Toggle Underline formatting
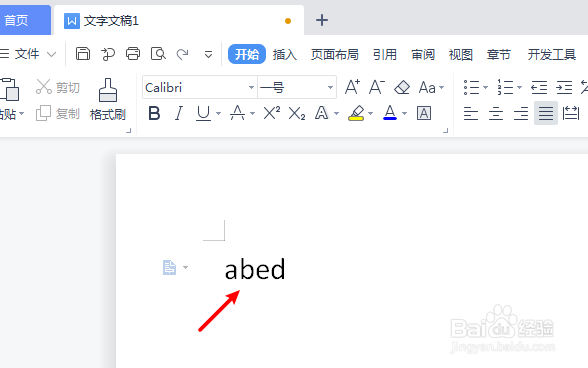Viewport: 588px width, 368px height. point(203,113)
